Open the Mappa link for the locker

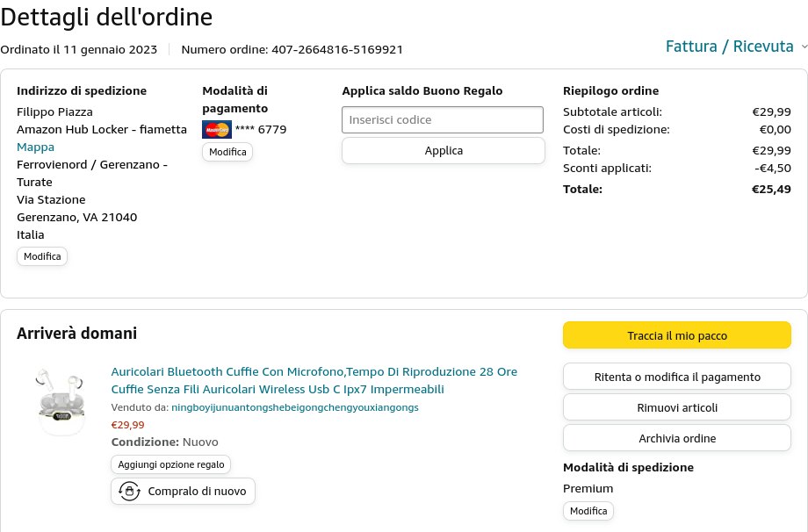35,147
